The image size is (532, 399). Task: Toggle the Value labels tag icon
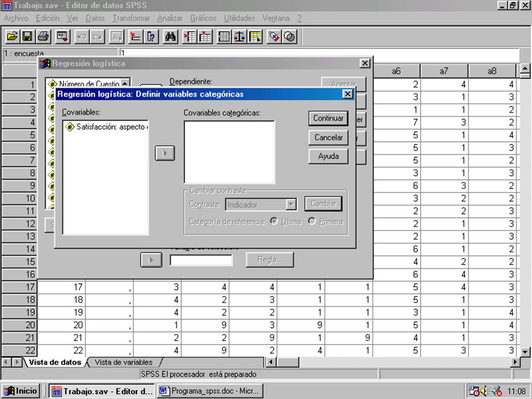click(274, 37)
